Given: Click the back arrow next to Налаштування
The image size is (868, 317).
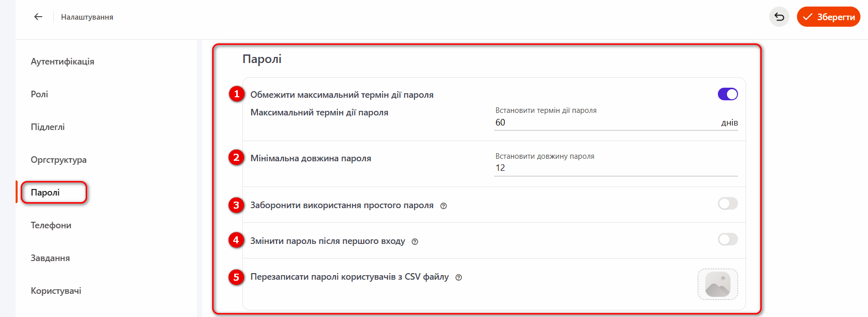Looking at the screenshot, I should (38, 17).
